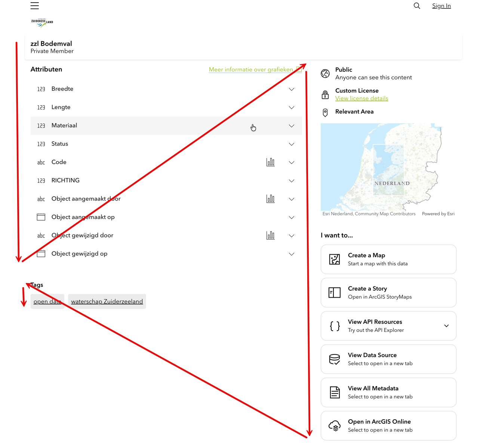The image size is (483, 448).
Task: Expand the Object gewijzigd op row
Action: [x=292, y=254]
